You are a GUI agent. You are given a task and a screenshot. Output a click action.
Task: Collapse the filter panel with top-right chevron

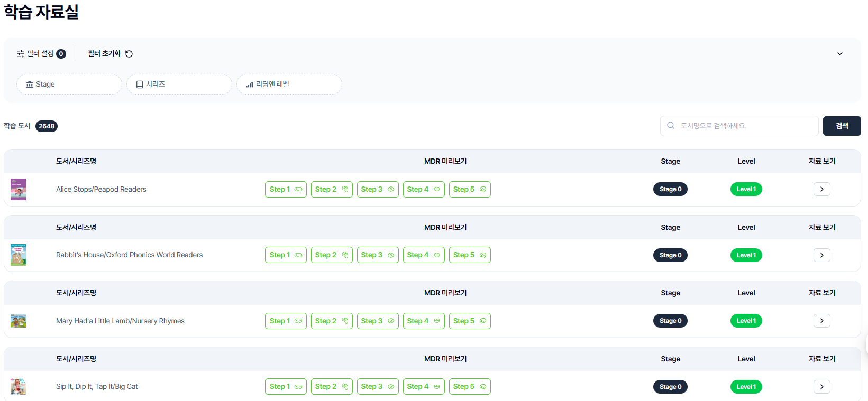(839, 54)
